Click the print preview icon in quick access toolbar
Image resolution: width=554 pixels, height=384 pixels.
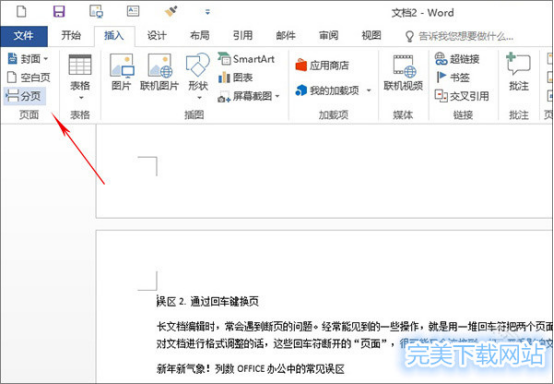[96, 12]
